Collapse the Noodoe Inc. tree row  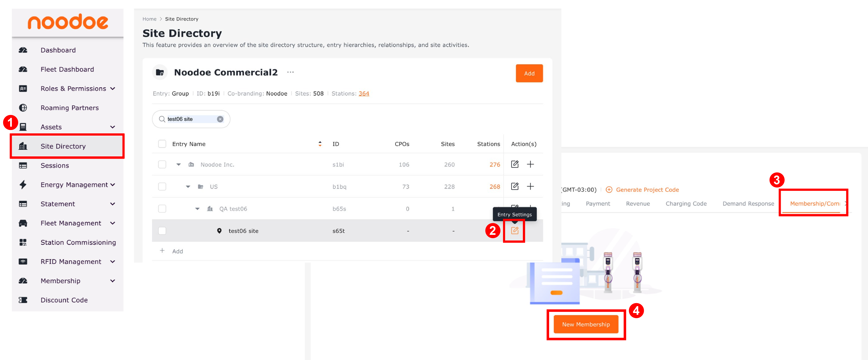point(179,165)
